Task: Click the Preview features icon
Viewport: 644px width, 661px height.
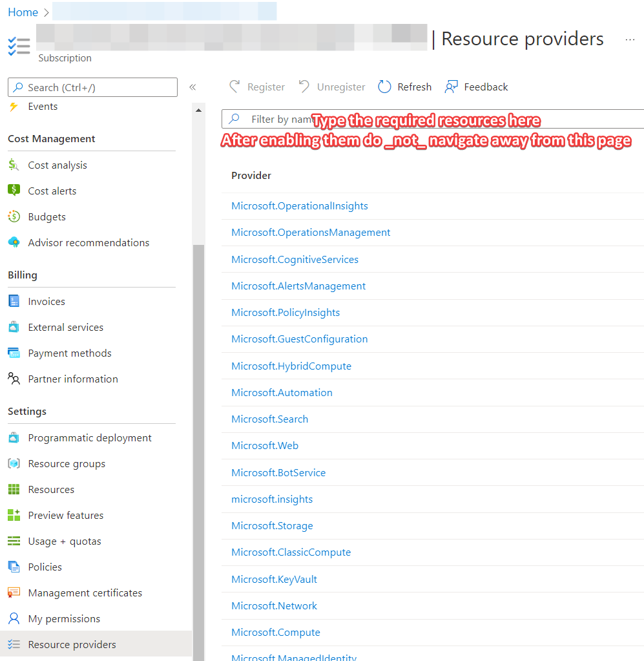Action: [x=14, y=515]
